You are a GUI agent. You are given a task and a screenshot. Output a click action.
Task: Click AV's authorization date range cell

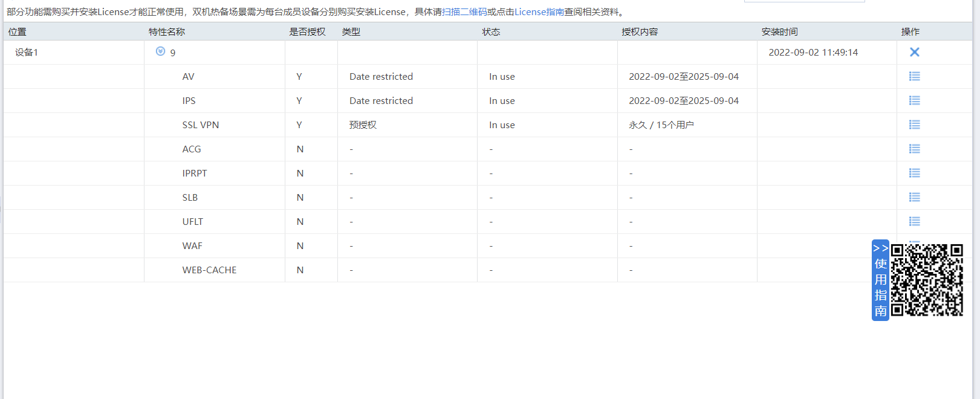click(x=684, y=77)
